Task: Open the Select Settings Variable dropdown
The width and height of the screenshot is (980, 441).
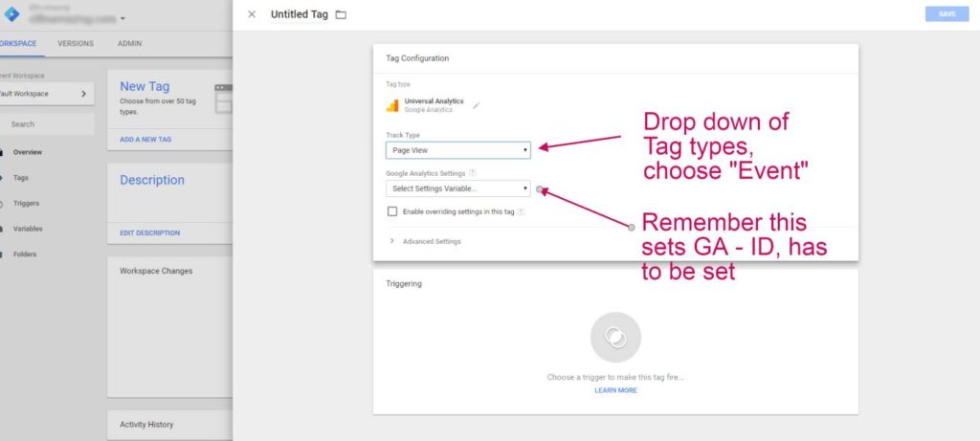Action: click(458, 188)
